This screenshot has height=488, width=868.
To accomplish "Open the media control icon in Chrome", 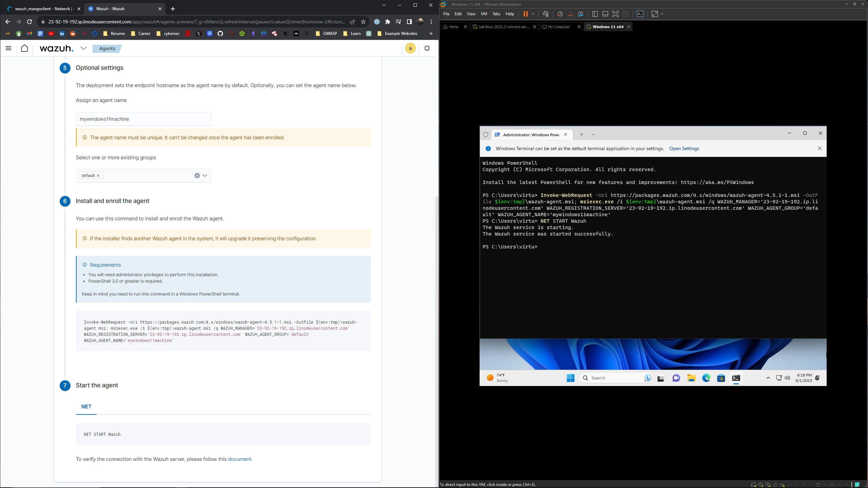I will [399, 22].
